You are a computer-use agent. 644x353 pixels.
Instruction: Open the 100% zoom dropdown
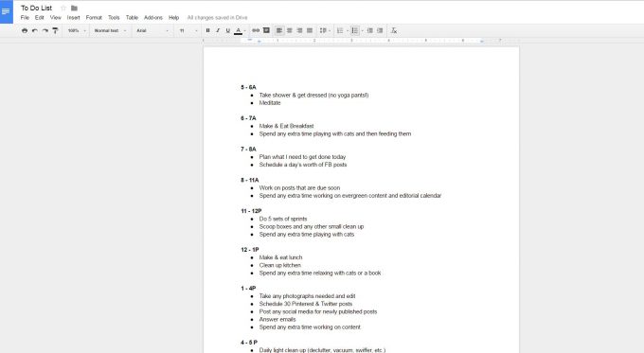click(77, 30)
